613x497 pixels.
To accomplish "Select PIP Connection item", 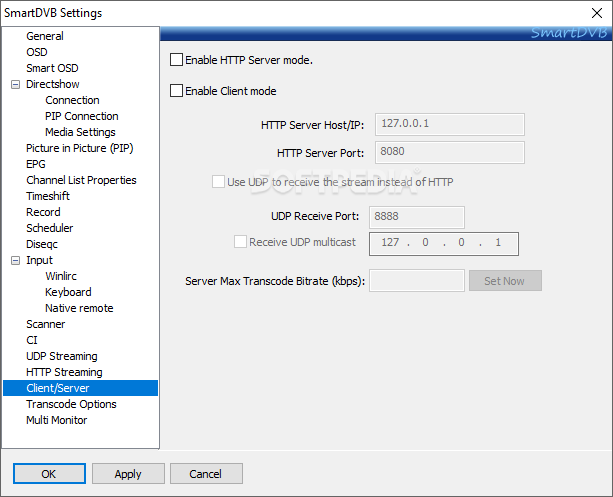I will click(82, 116).
